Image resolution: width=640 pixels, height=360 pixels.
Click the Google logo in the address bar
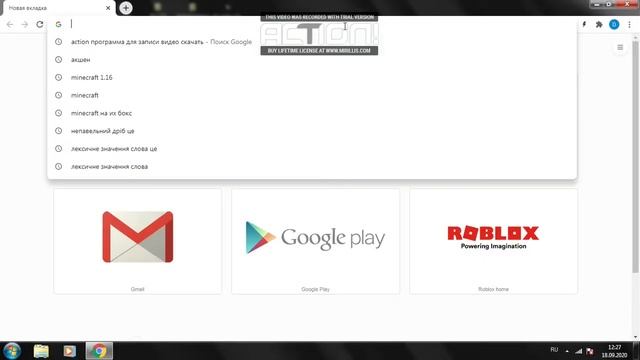coord(58,24)
